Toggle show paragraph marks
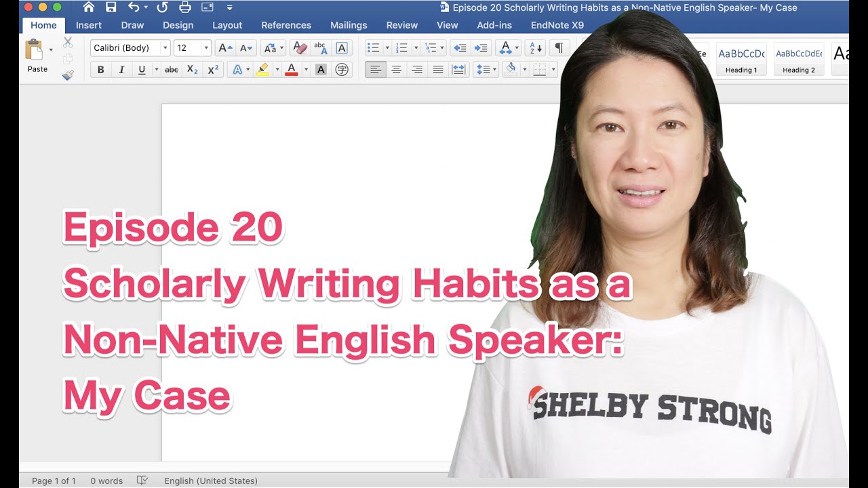Image resolution: width=868 pixels, height=488 pixels. [x=559, y=48]
